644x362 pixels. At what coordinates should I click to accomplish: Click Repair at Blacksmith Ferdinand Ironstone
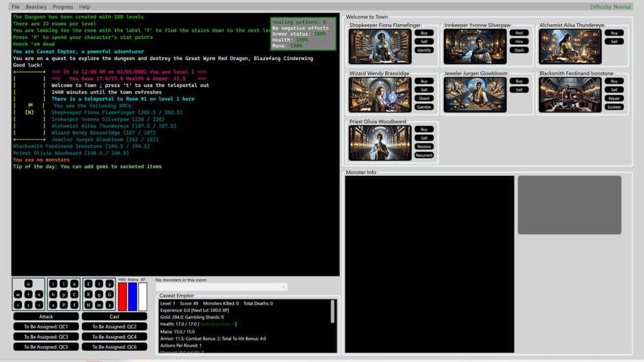pos(614,98)
